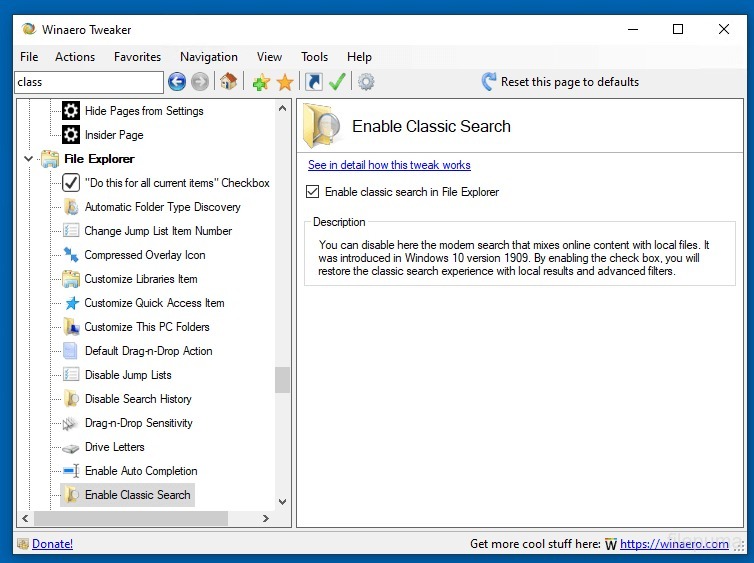Click the green checkmark toolbar icon

(337, 82)
